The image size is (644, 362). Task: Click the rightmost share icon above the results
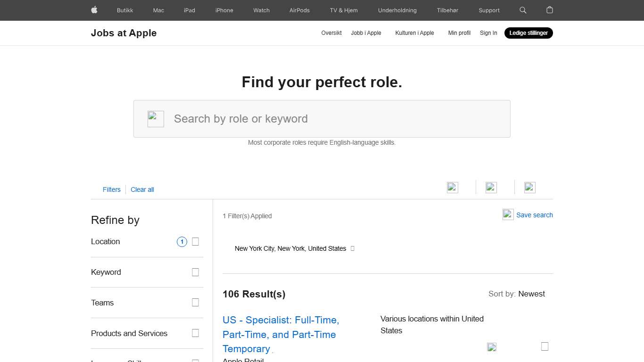click(x=529, y=187)
